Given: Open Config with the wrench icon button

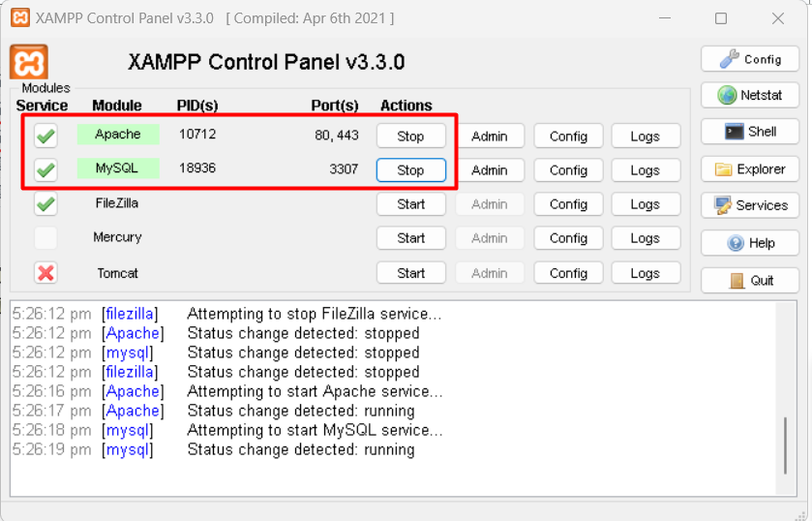Looking at the screenshot, I should 750,59.
